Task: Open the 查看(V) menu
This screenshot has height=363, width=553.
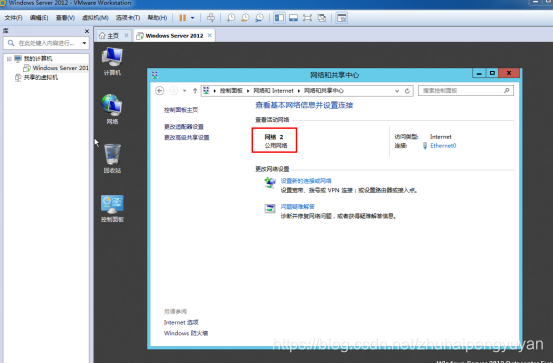Action: (65, 18)
